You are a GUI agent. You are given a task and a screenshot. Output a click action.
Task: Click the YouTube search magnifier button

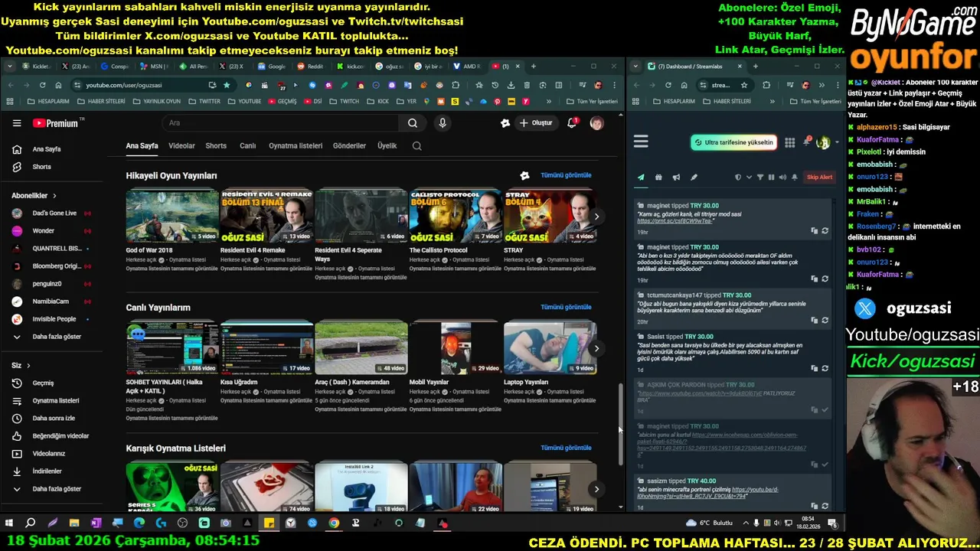(x=413, y=123)
